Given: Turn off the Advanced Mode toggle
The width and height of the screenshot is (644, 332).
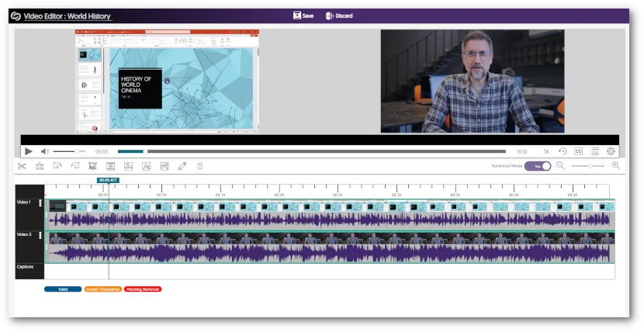Looking at the screenshot, I should tap(538, 166).
